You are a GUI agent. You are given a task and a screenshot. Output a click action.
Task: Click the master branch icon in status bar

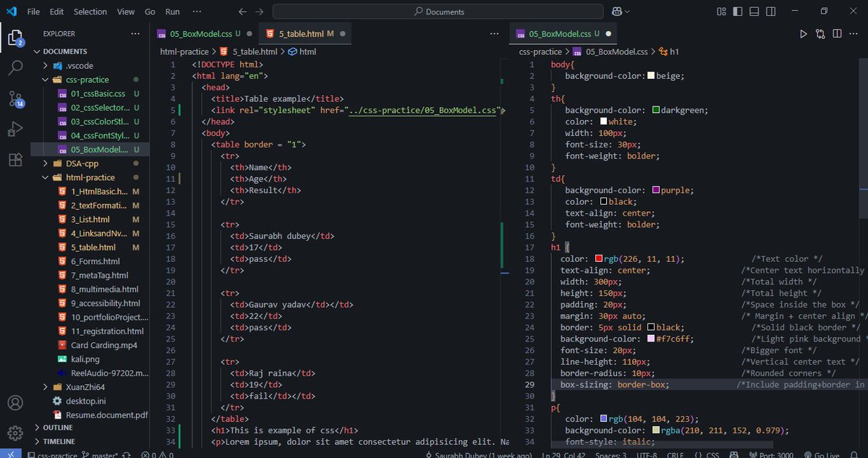85,454
